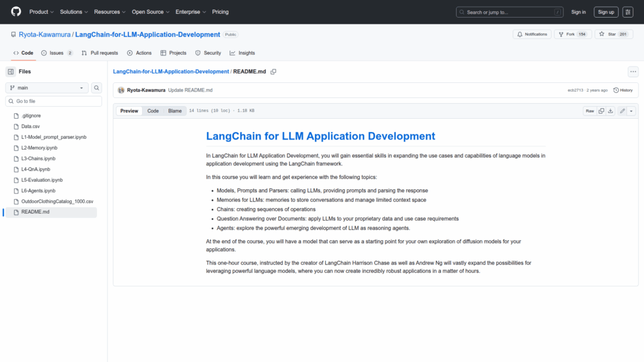
Task: Go to the Pricing page
Action: tap(220, 12)
